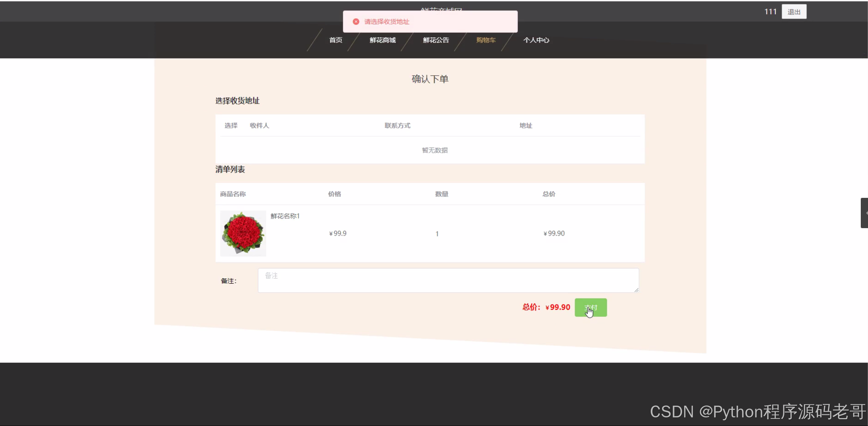Open 个人中心 from the navigation bar

pyautogui.click(x=536, y=40)
